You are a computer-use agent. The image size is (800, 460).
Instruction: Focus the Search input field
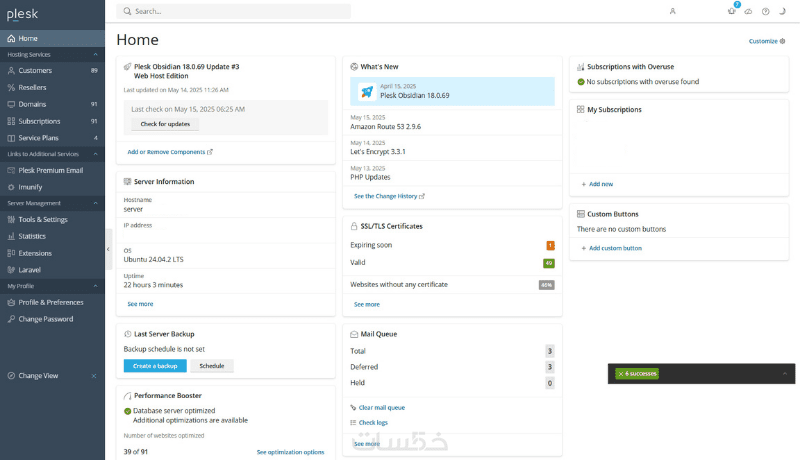234,11
